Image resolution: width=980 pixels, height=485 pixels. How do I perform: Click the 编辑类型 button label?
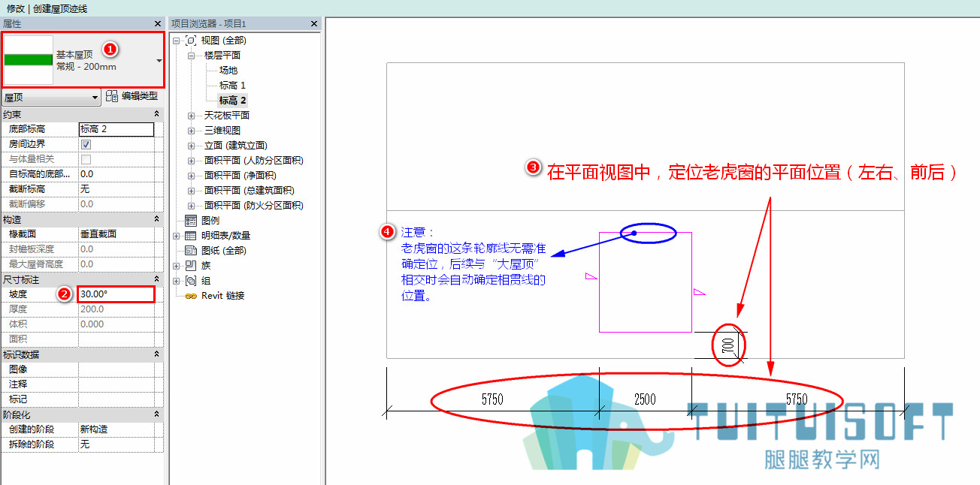(140, 96)
